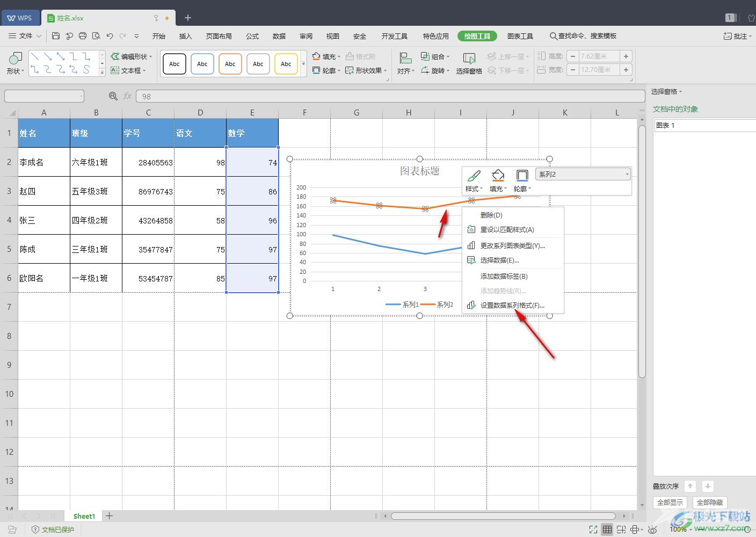Click the chart mini toolbar 填充 icon

click(x=498, y=175)
